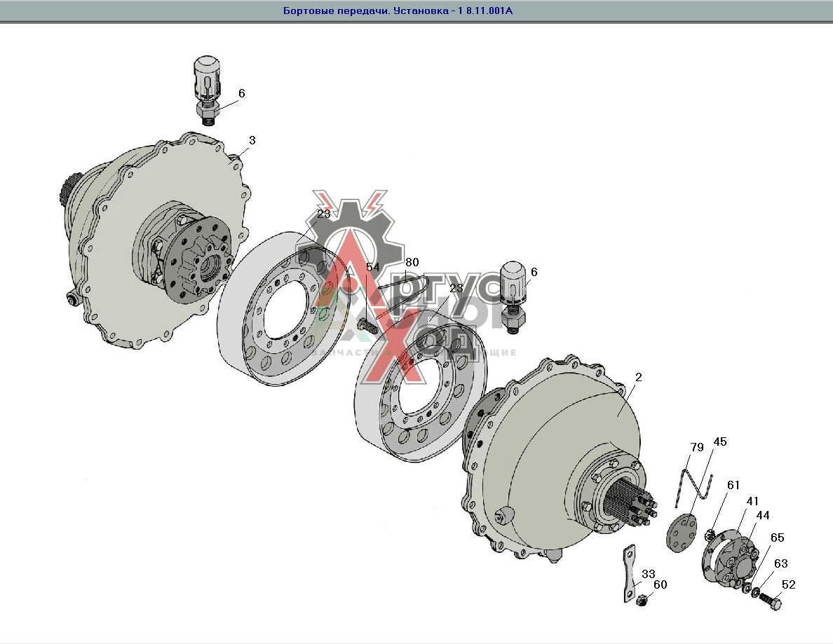Click part number 33 by the bracket
833x644 pixels.
(649, 573)
